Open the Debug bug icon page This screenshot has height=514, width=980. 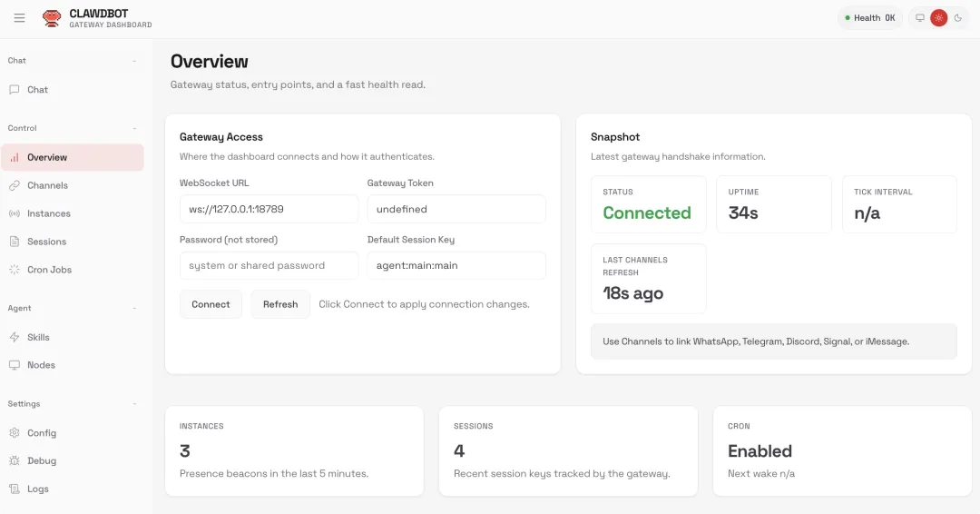click(41, 460)
